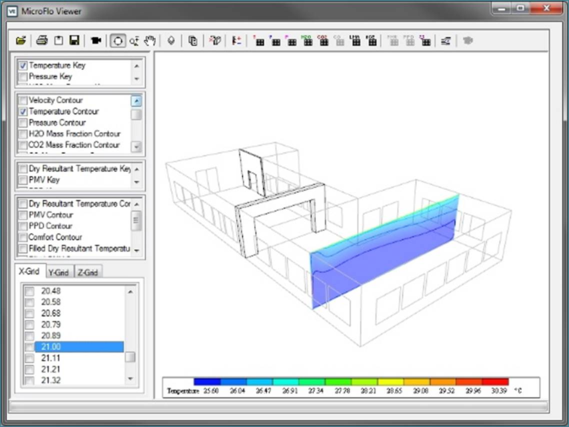Click the save floppy disk icon
The image size is (569, 427).
74,40
